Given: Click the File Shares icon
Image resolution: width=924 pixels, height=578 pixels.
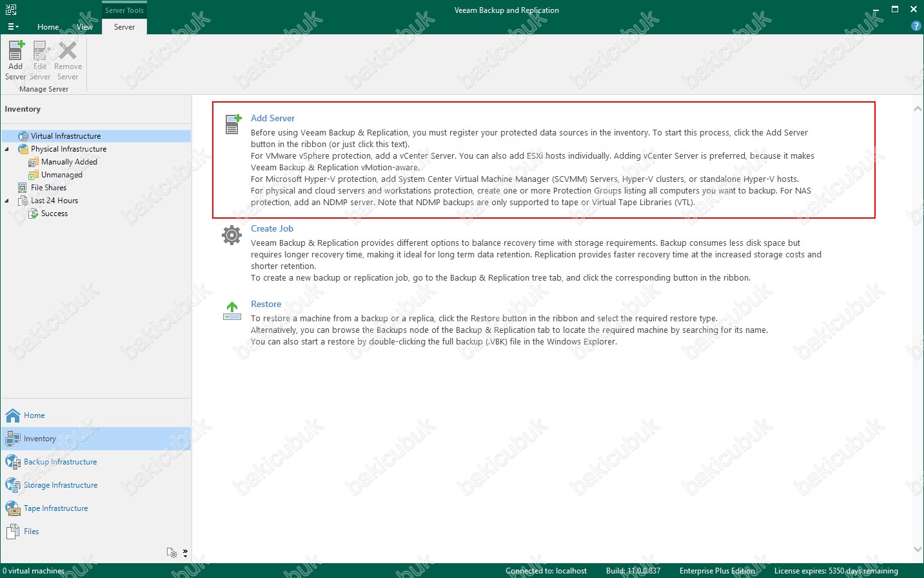Looking at the screenshot, I should point(23,188).
